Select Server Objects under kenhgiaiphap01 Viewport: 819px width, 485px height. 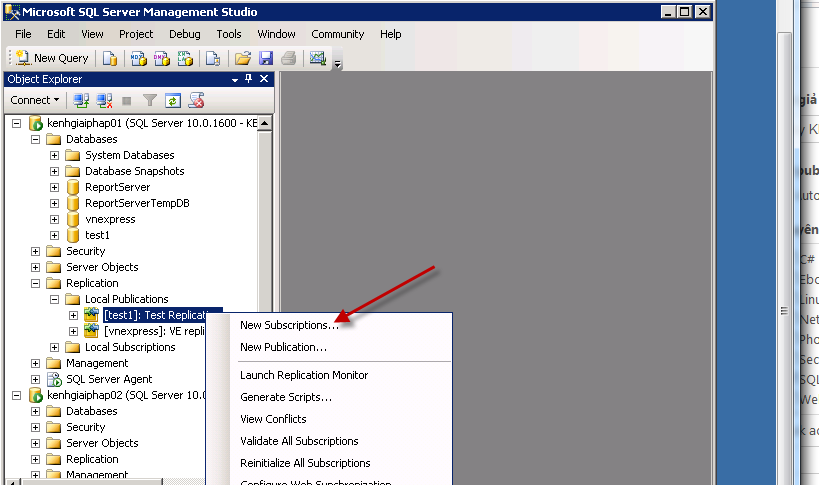point(102,267)
